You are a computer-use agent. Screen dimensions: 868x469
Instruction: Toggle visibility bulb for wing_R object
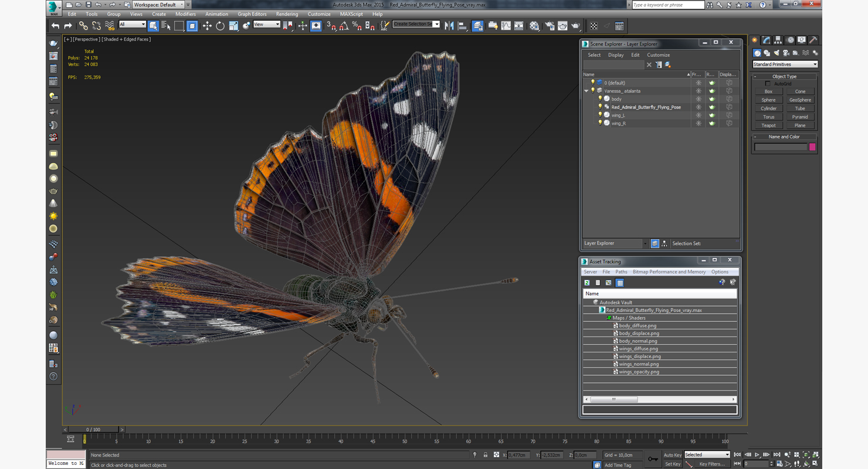600,123
